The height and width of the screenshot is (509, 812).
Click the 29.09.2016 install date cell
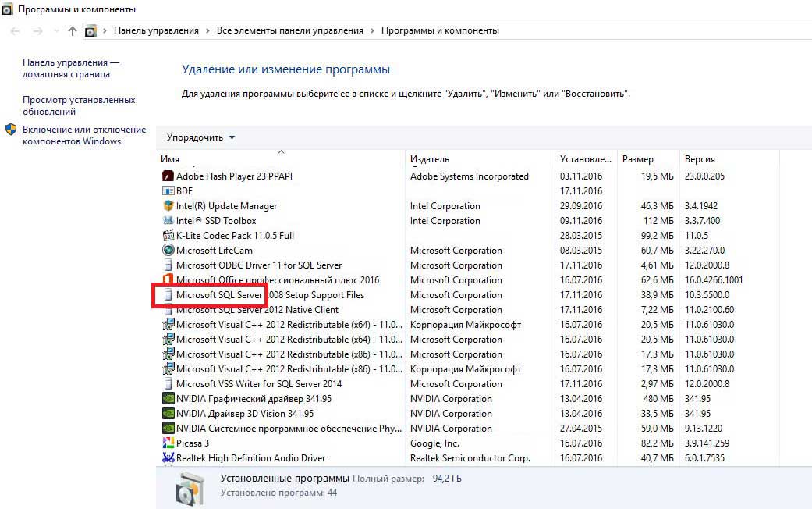581,206
